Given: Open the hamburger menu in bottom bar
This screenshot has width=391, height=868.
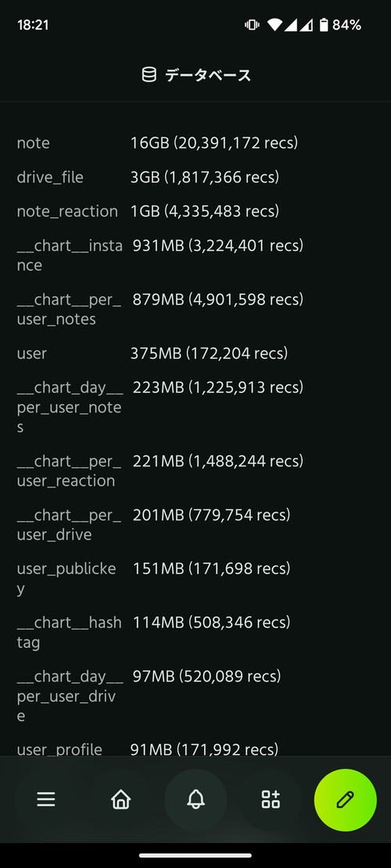Looking at the screenshot, I should tap(46, 799).
